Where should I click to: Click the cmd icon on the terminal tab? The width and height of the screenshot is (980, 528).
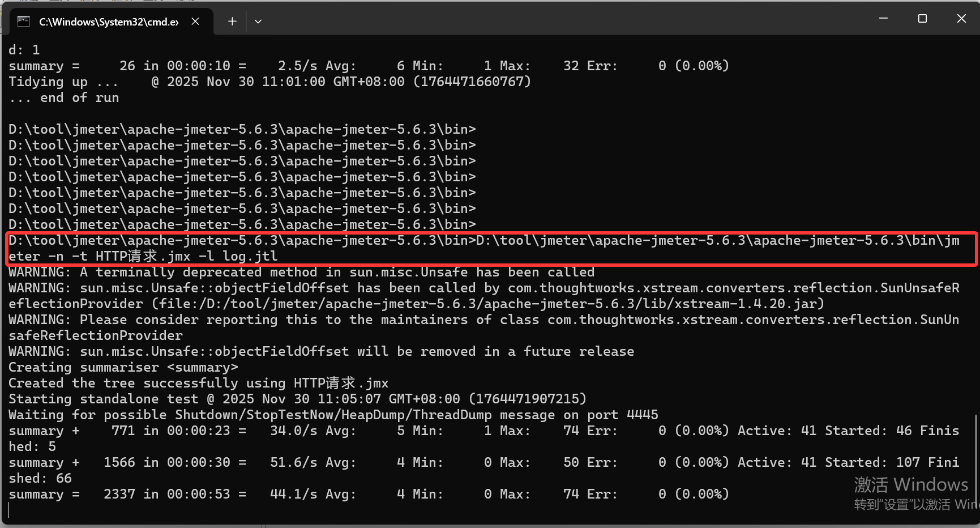pos(23,22)
